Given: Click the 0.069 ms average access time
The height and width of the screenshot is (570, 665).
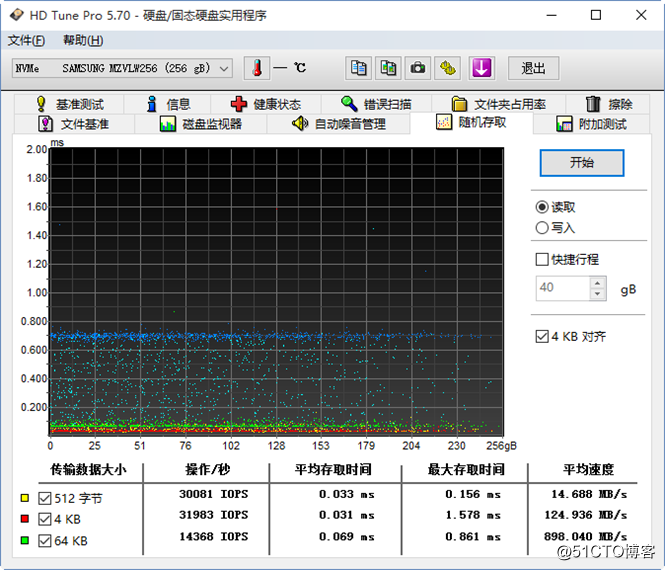Looking at the screenshot, I should point(346,537).
